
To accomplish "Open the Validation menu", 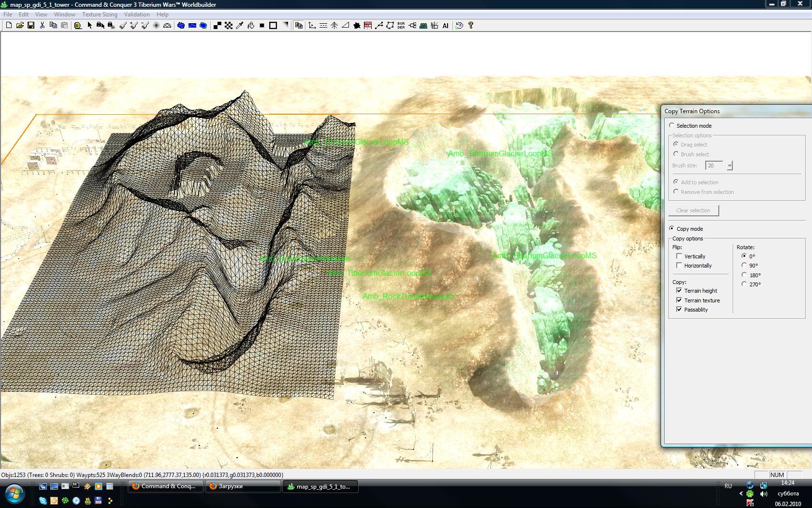I will click(x=137, y=15).
